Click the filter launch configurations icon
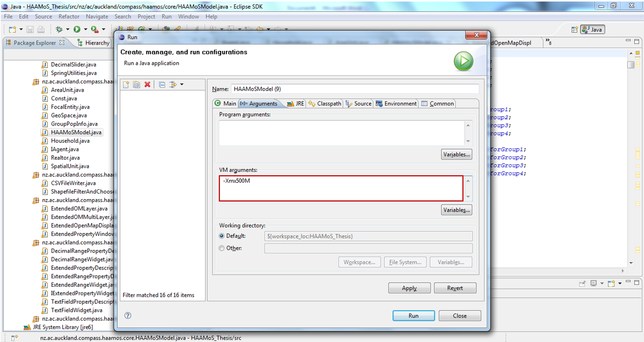The image size is (644, 342). coord(173,85)
